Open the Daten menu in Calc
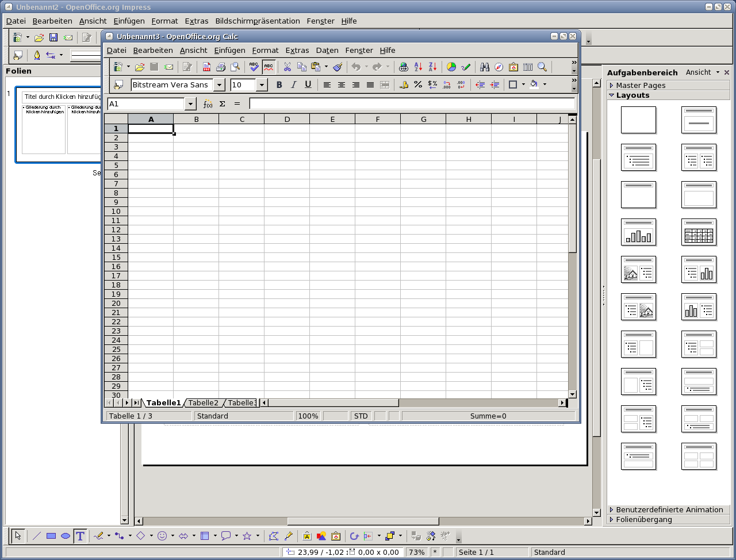 tap(327, 50)
